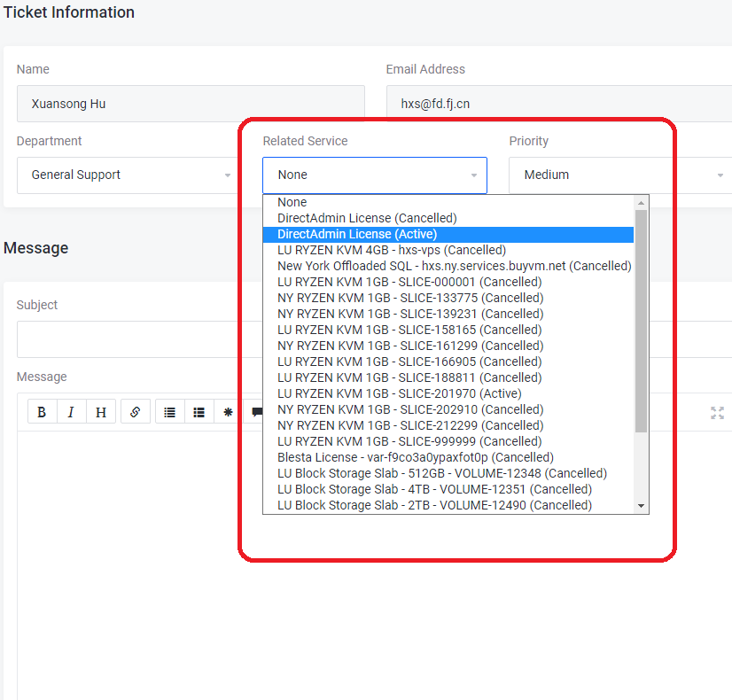Select SLICE-000001 service option
The image size is (732, 700).
(448, 282)
